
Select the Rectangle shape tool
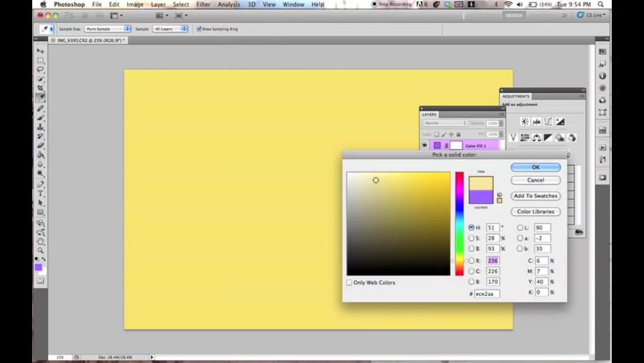pos(40,212)
